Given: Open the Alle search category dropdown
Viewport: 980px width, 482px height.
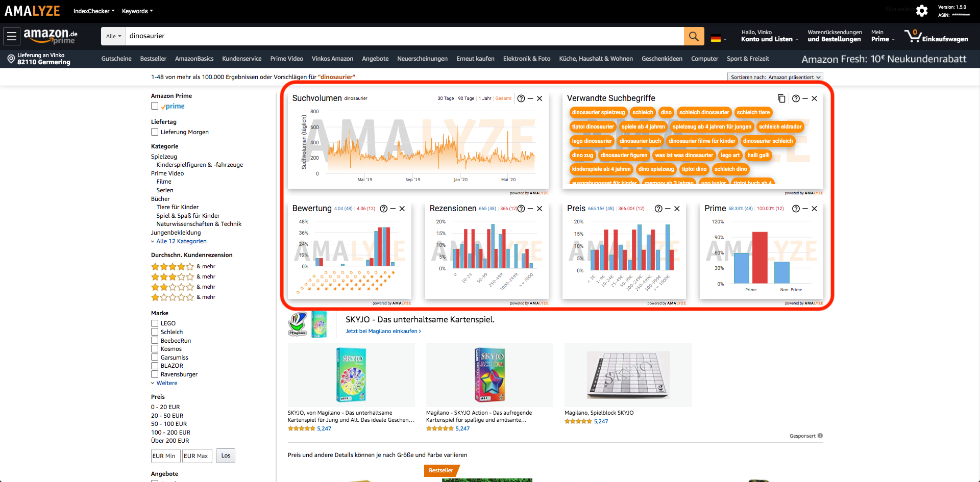Looking at the screenshot, I should (x=113, y=36).
